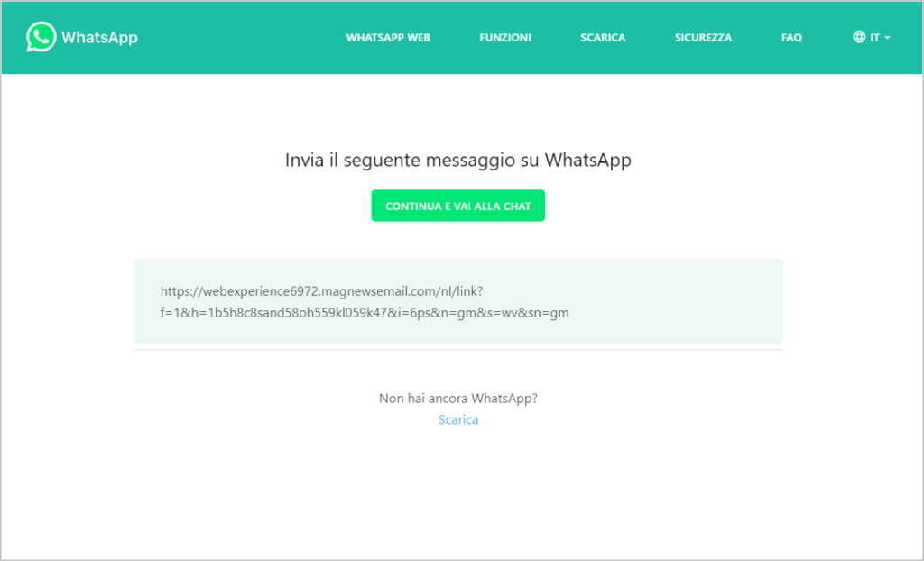Open the IT language dropdown arrow
924x561 pixels.
pos(888,38)
